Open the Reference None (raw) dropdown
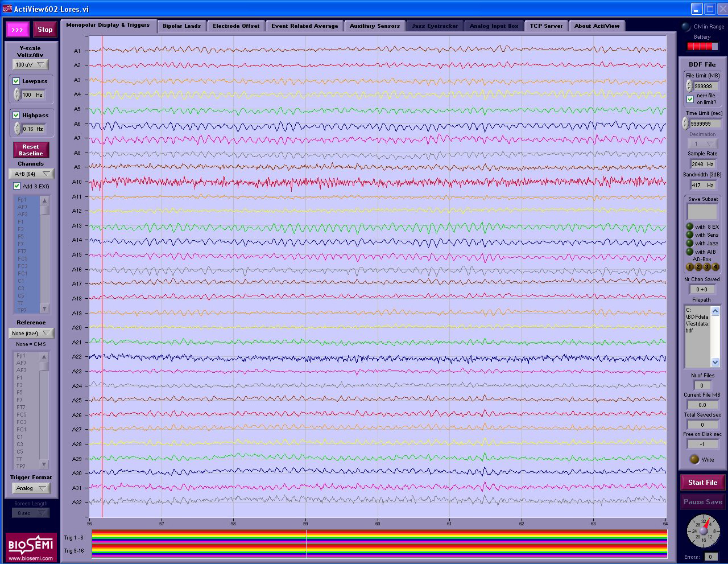The image size is (728, 564). click(x=31, y=333)
